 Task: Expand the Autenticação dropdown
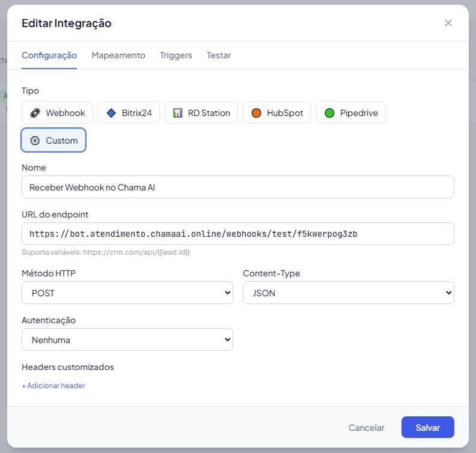pyautogui.click(x=127, y=339)
